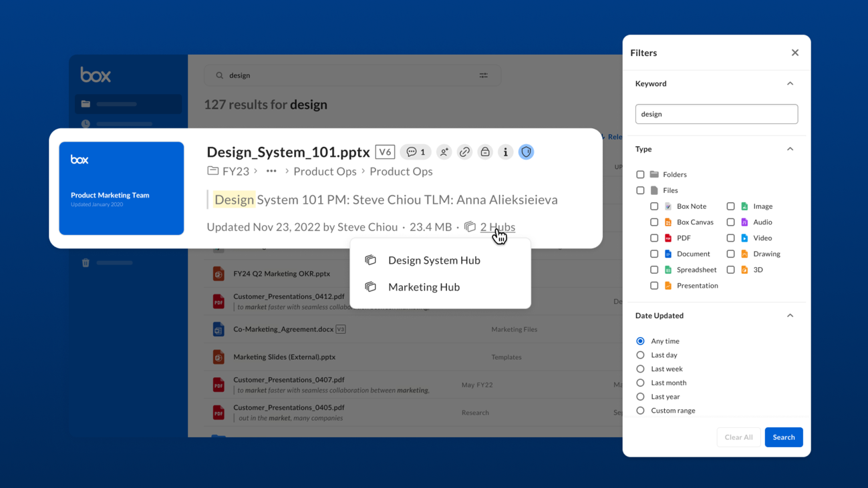The height and width of the screenshot is (488, 868).
Task: Check the Box Note checkbox
Action: [x=654, y=206]
